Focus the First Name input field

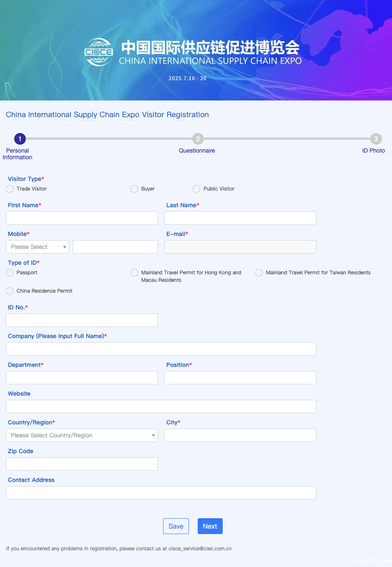tap(82, 218)
